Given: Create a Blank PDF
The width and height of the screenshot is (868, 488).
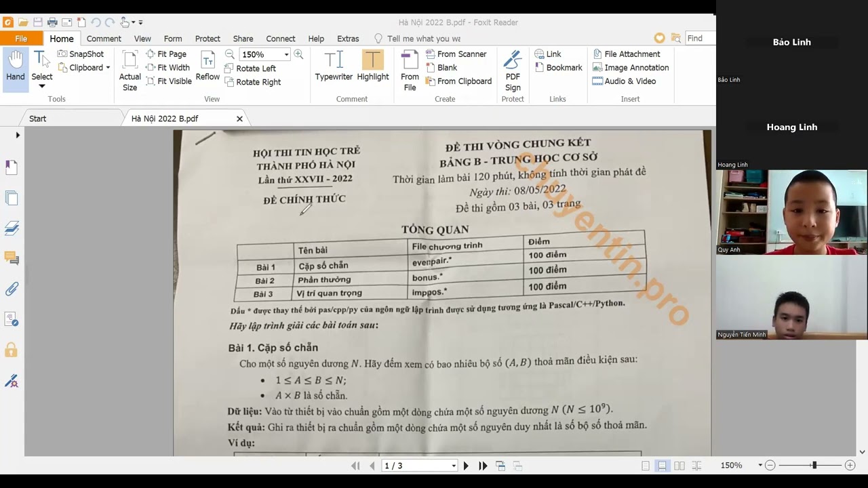Looking at the screenshot, I should coord(441,68).
